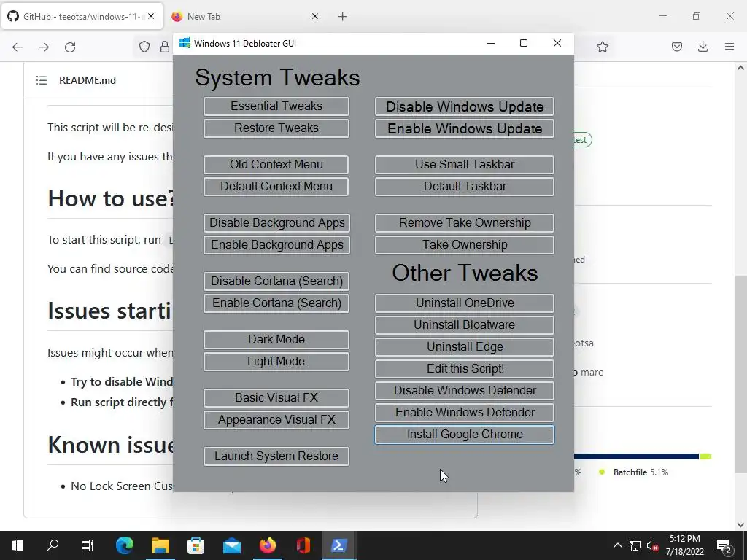Click Disable Windows Update
The width and height of the screenshot is (747, 560).
(x=465, y=106)
